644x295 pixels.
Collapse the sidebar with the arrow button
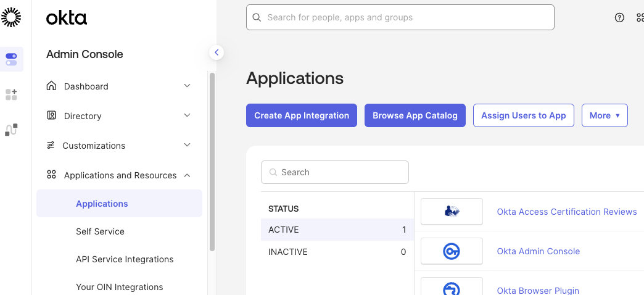[217, 52]
